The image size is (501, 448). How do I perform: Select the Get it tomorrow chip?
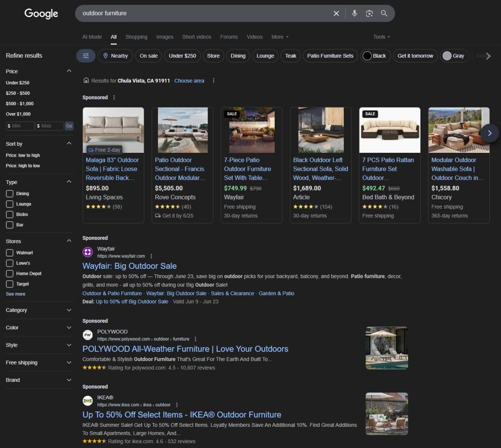pos(415,56)
